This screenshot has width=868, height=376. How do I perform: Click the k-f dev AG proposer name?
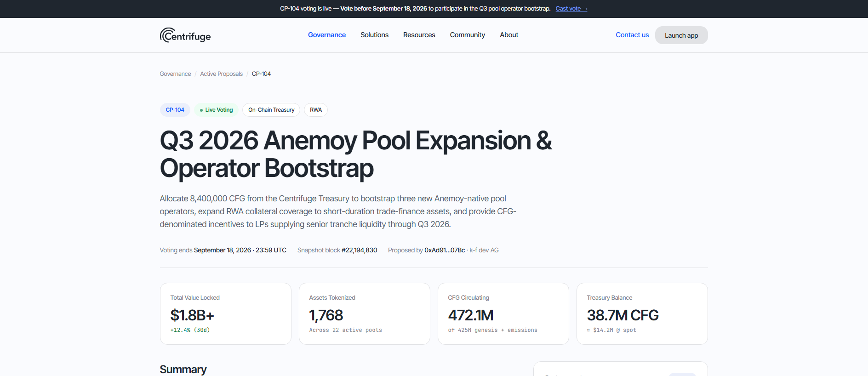point(484,251)
